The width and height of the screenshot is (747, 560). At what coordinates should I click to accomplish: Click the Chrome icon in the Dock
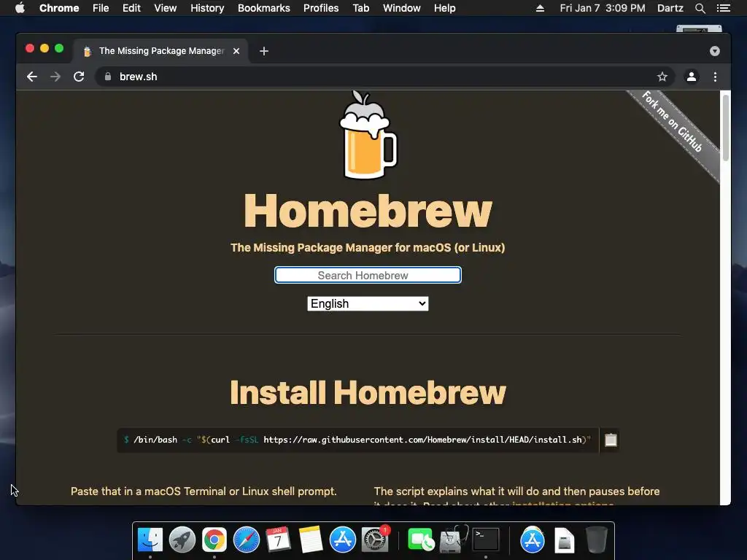point(214,540)
